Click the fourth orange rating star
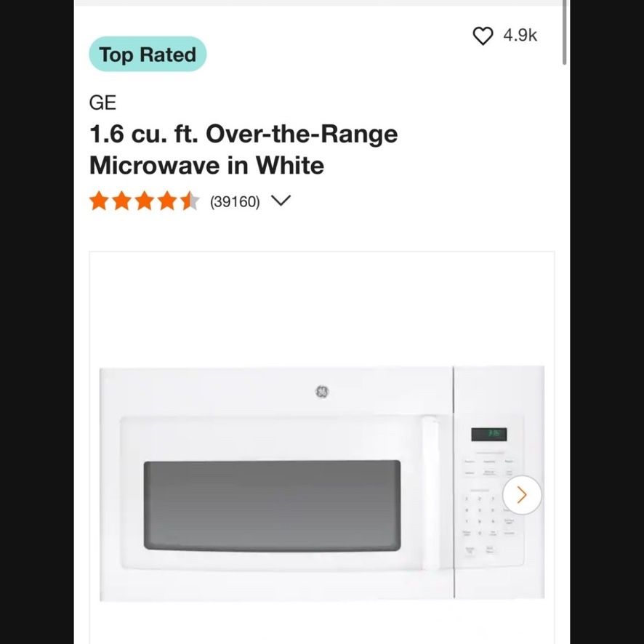The height and width of the screenshot is (644, 644). point(167,201)
